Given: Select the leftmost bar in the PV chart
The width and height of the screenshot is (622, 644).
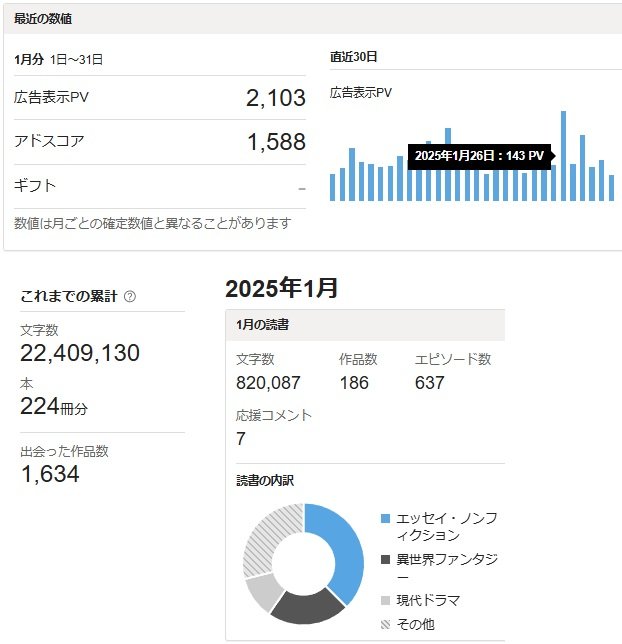Looking at the screenshot, I should (x=333, y=187).
